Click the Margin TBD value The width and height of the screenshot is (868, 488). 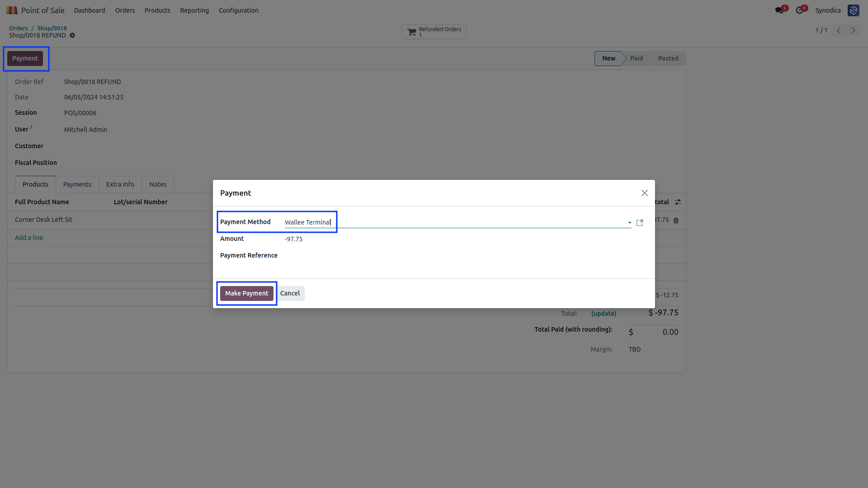(x=634, y=349)
